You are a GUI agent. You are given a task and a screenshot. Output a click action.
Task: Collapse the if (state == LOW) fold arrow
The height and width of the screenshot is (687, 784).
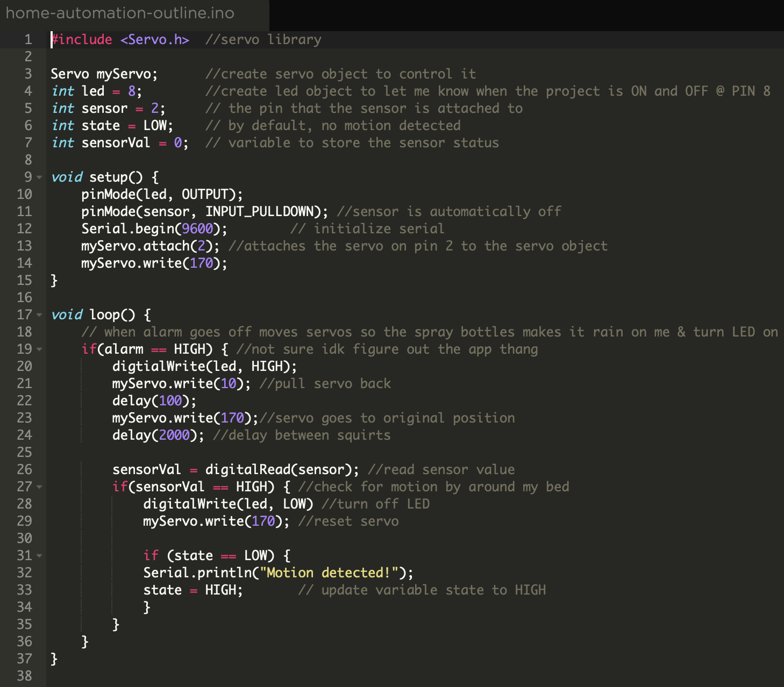(x=39, y=556)
